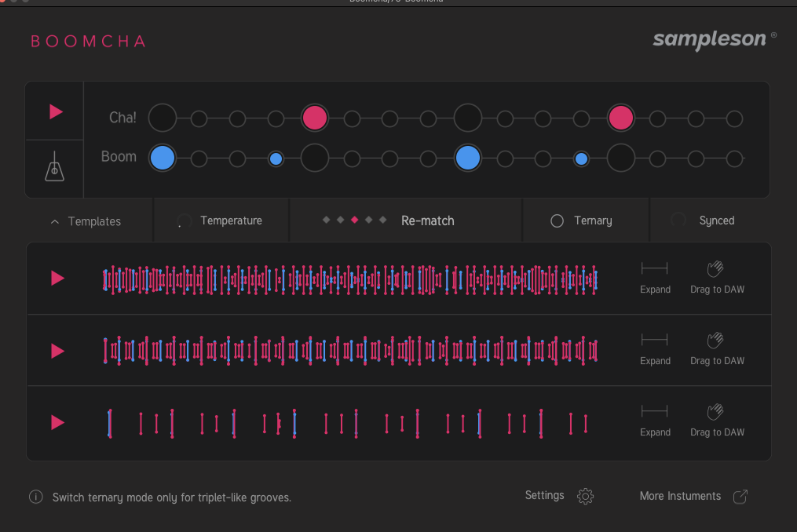Click Drag to DAW hand in third pattern

(715, 412)
